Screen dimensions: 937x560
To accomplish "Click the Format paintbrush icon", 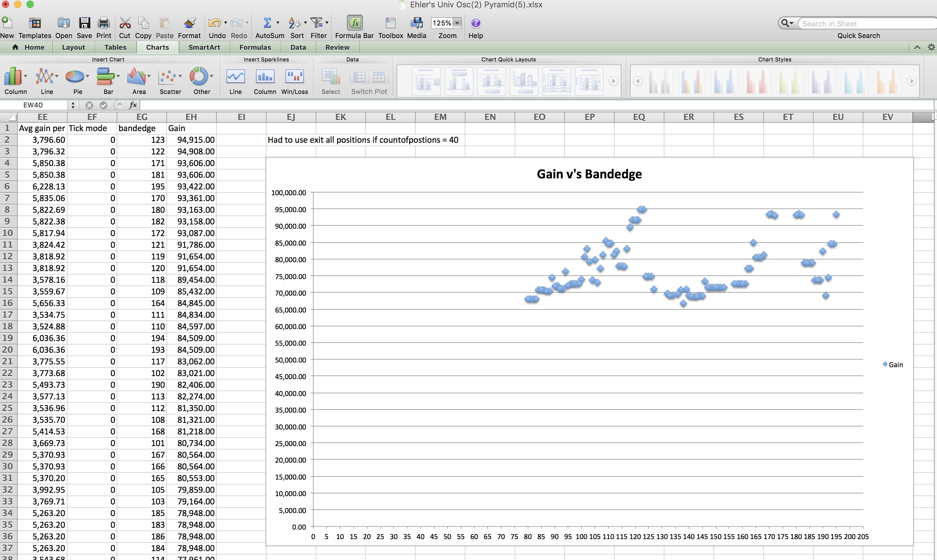I will click(189, 23).
